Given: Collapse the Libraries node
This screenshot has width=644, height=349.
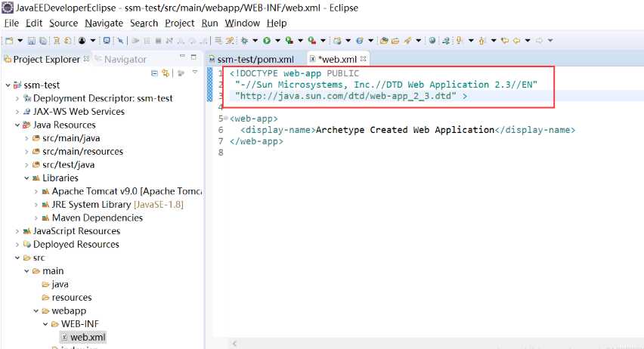Looking at the screenshot, I should [26, 178].
